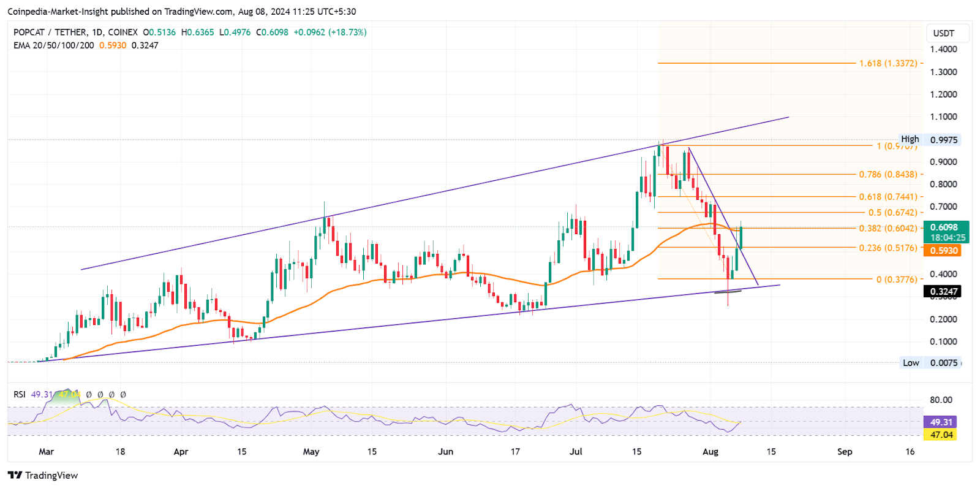Click the 1.4000 price axis label

click(x=943, y=49)
